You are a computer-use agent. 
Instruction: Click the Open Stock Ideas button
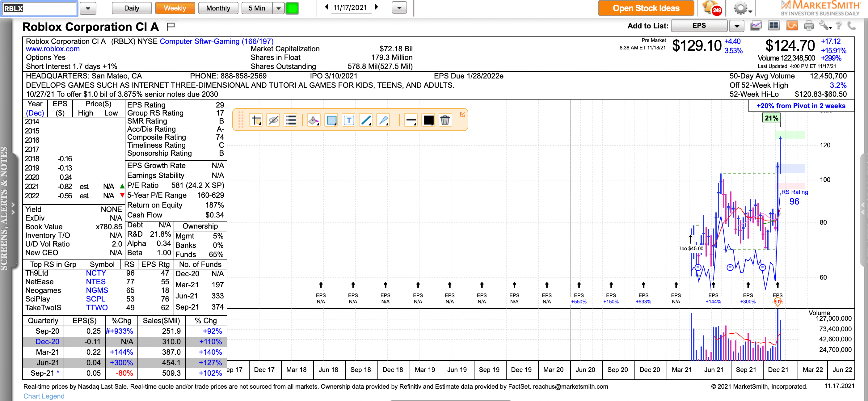point(646,8)
